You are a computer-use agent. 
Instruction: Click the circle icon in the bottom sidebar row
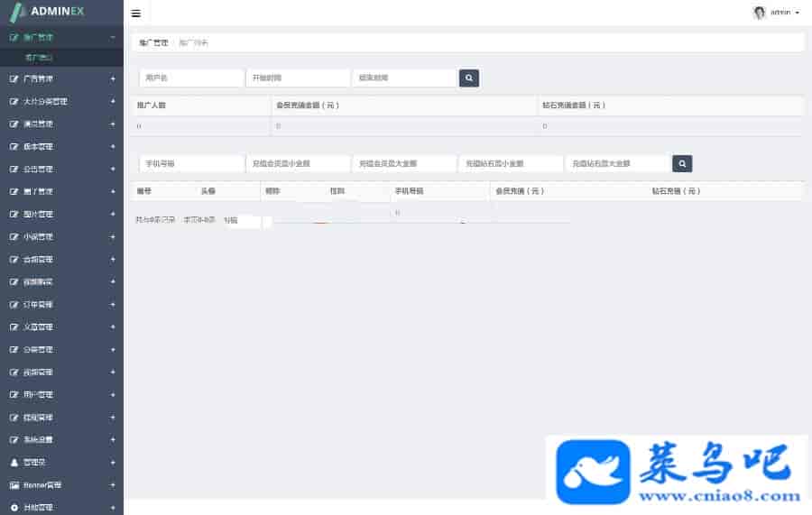point(14,508)
